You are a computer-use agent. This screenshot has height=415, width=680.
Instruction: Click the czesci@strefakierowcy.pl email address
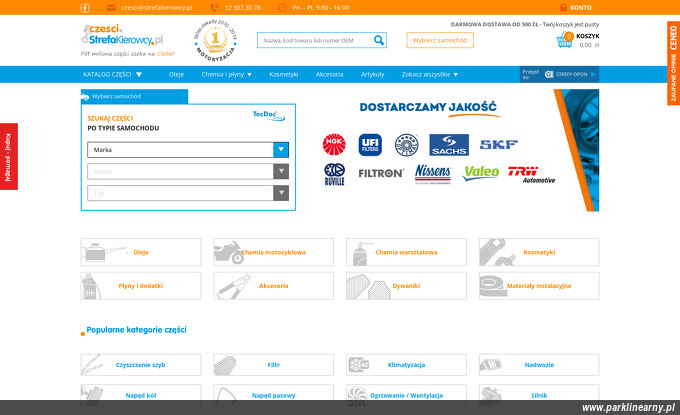click(x=157, y=8)
